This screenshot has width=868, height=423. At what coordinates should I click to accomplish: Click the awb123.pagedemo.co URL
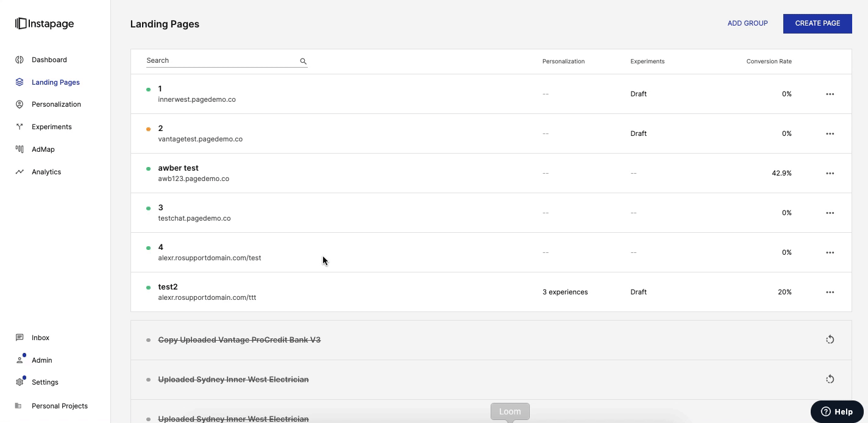click(x=193, y=179)
